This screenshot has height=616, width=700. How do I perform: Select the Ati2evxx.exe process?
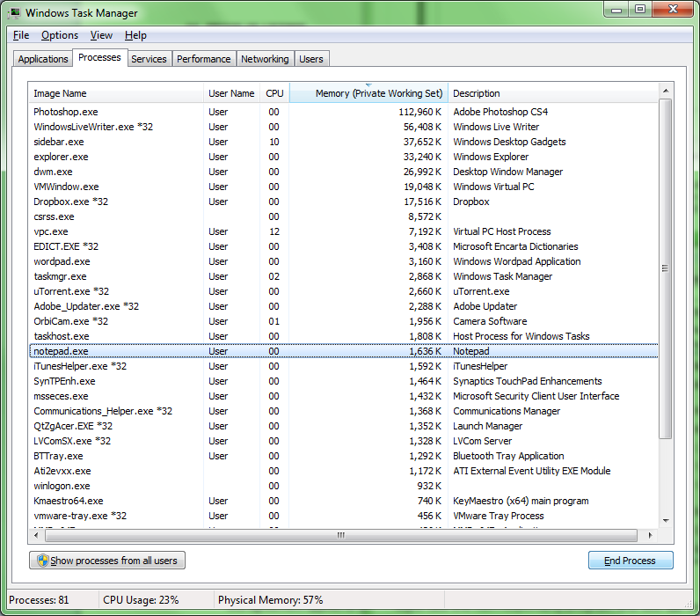[x=343, y=471]
